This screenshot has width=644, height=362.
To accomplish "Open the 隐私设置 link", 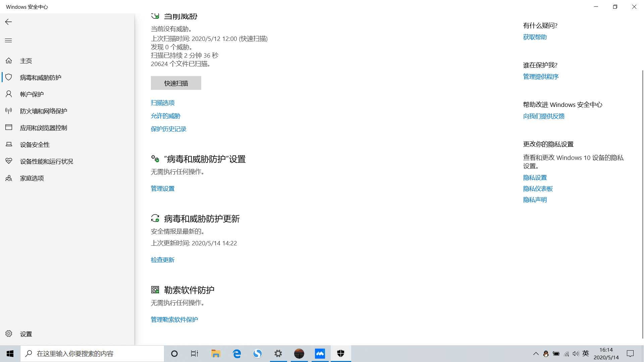I will tap(535, 177).
